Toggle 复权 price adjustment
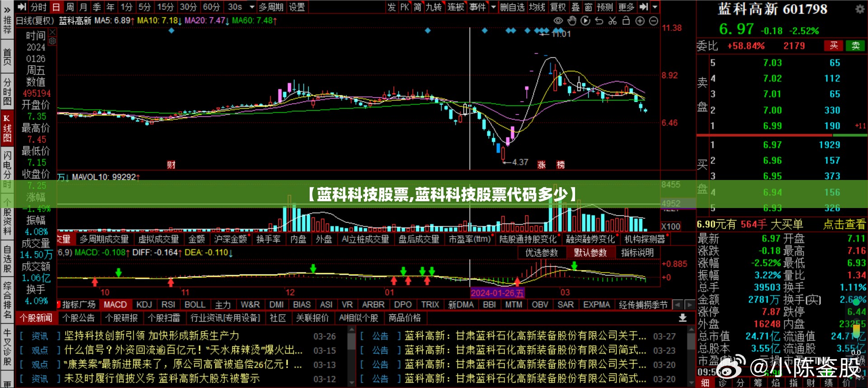This screenshot has height=388, width=868. 558,7
